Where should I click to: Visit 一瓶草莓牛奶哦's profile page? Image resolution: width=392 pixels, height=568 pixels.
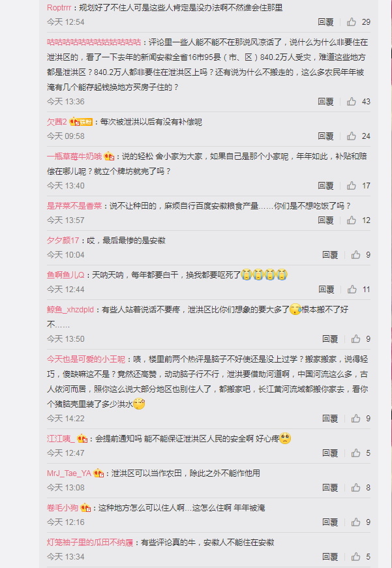click(x=74, y=157)
